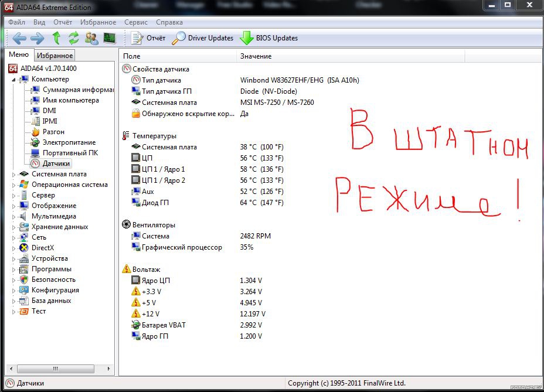Image resolution: width=544 pixels, height=392 pixels.
Task: Open the monitor graph toolbar icon
Action: pos(110,38)
